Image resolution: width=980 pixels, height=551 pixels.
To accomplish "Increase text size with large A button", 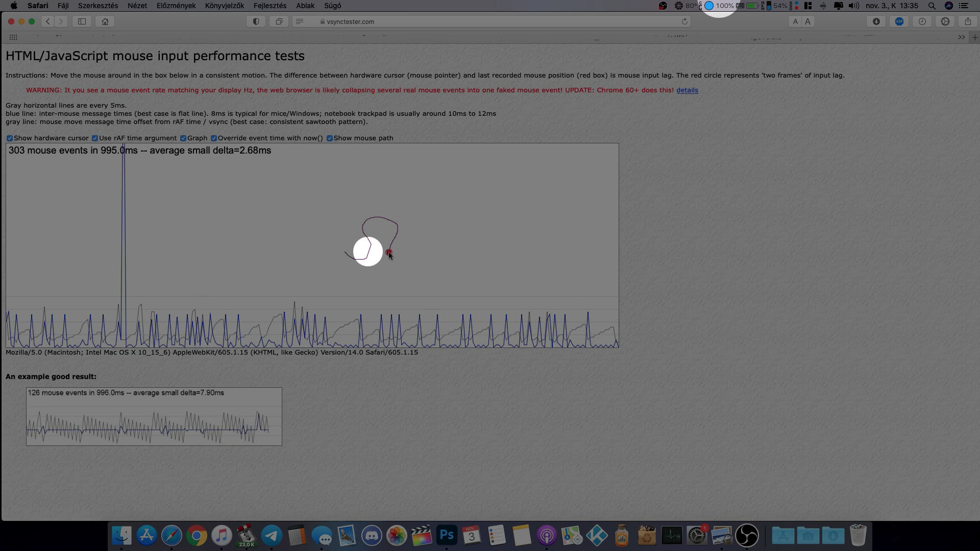I will click(x=807, y=21).
